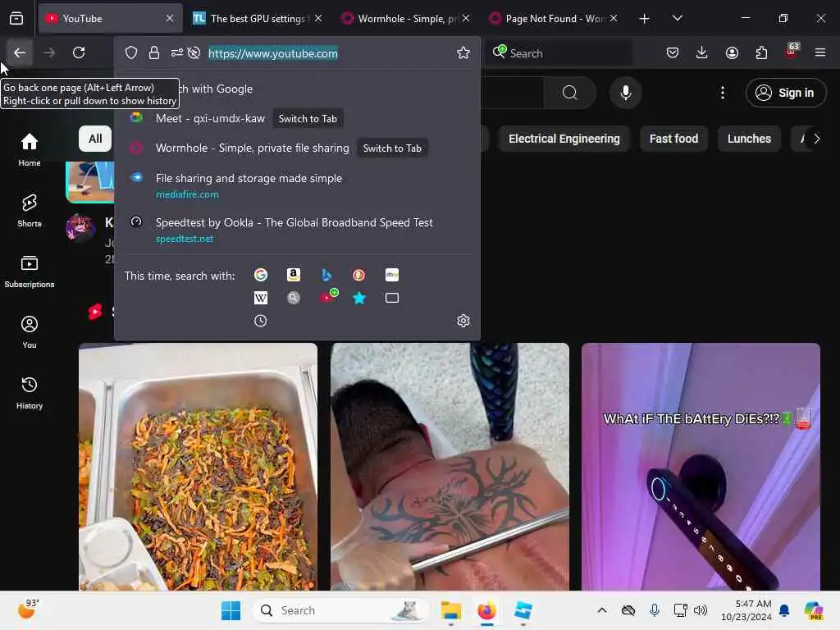Select the Fast food chip
Image resolution: width=840 pixels, height=630 pixels.
[673, 139]
